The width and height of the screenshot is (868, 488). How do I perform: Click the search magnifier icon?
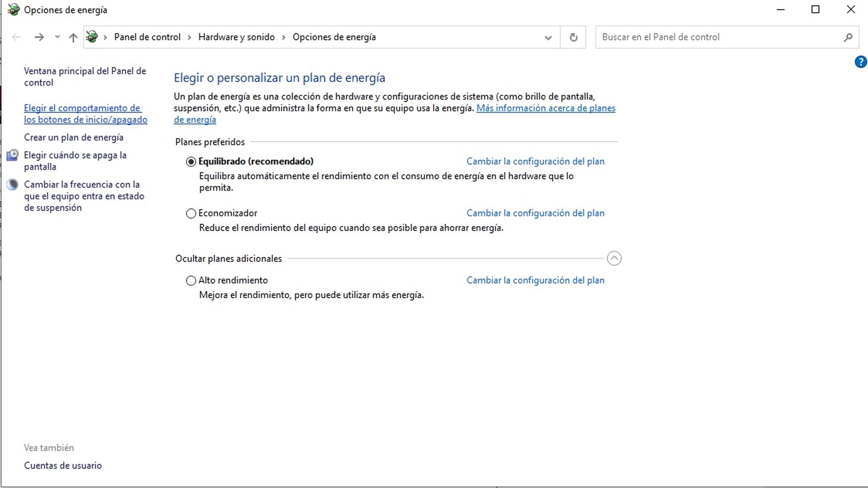[x=848, y=37]
